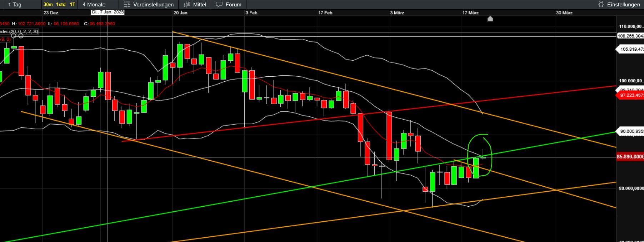The width and height of the screenshot is (644, 242).
Task: Click the '20 Jan.' date on the time axis
Action: tap(181, 13)
